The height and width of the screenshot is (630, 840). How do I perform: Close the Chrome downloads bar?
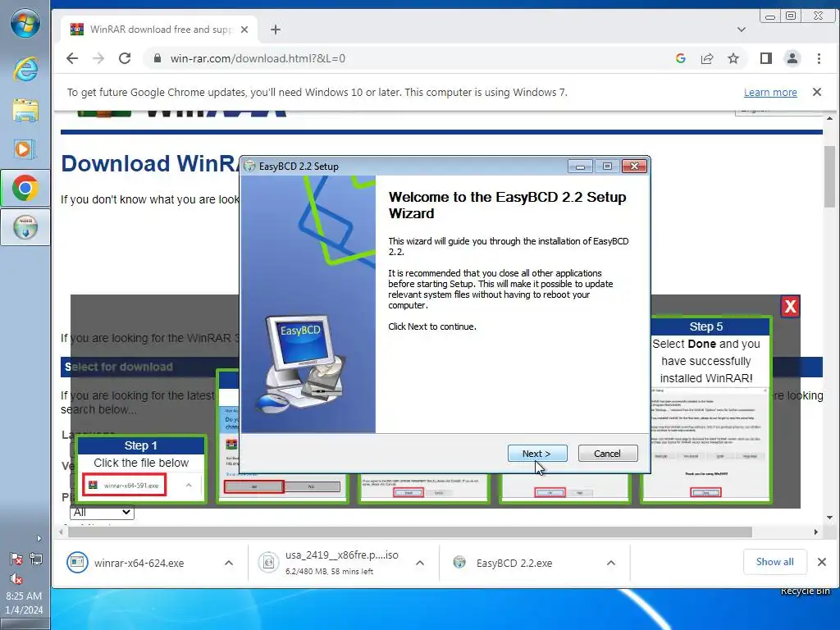click(822, 562)
